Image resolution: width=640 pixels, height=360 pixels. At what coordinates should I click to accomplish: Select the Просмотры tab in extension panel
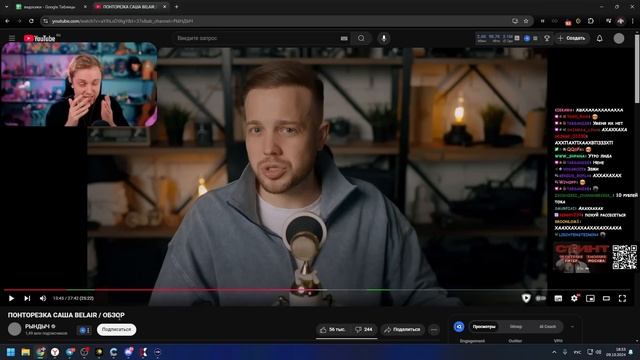[484, 327]
